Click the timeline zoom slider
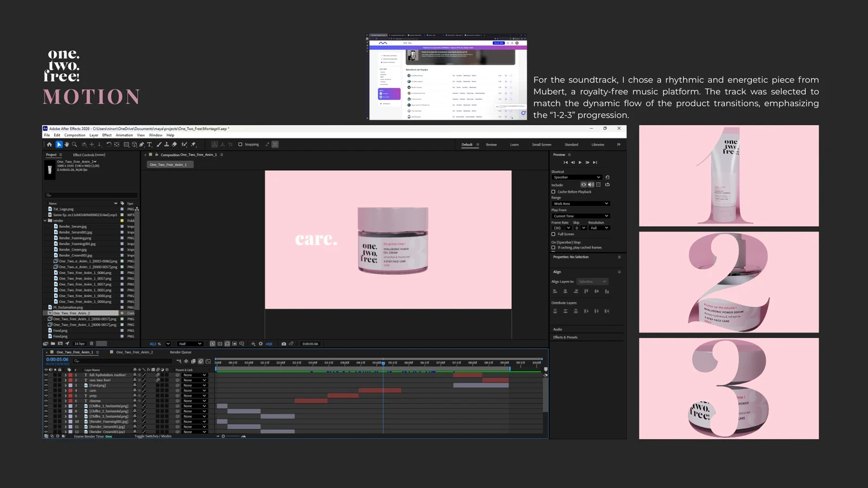Image resolution: width=868 pixels, height=488 pixels. [224, 436]
